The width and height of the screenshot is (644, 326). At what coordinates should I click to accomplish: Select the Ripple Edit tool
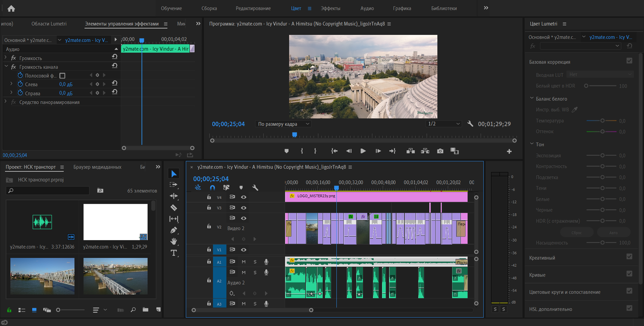[x=174, y=196]
